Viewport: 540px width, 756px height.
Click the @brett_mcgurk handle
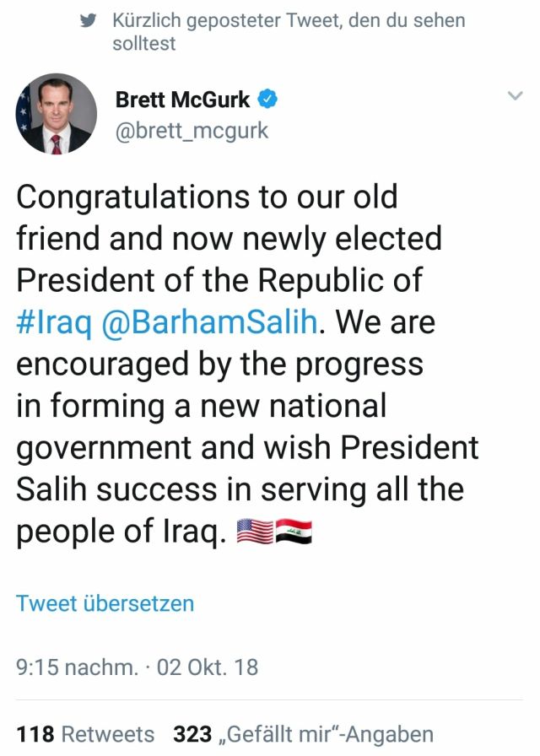(x=191, y=132)
